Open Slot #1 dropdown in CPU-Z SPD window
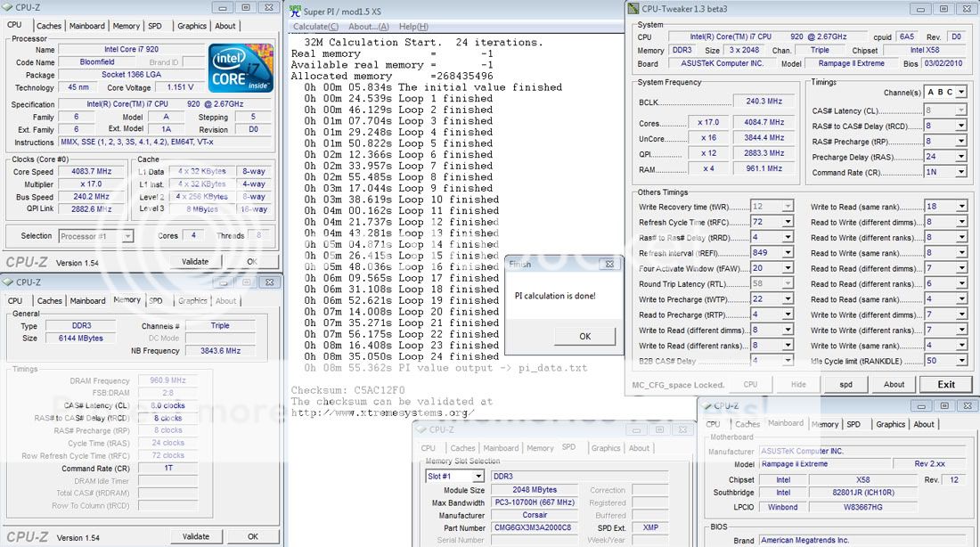 (478, 477)
